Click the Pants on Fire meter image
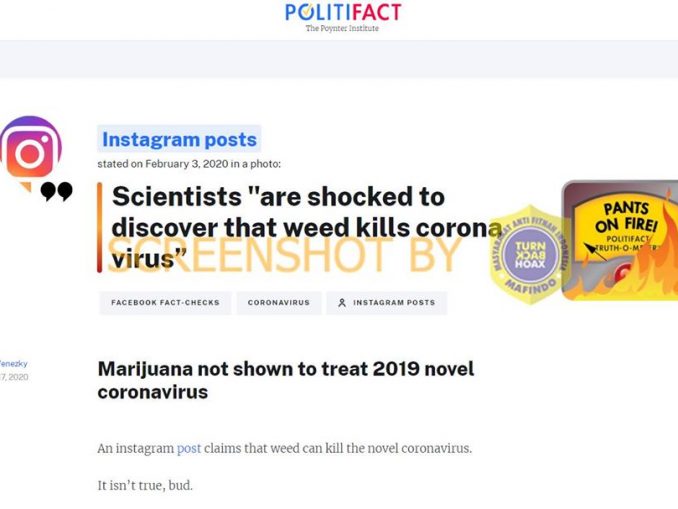Viewport: 678px width, 509px height. (620, 240)
